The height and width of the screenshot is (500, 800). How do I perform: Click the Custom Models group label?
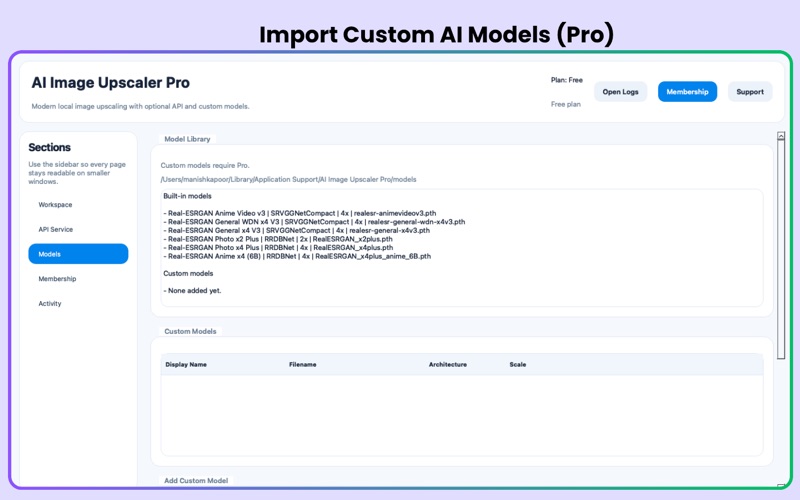click(x=190, y=331)
